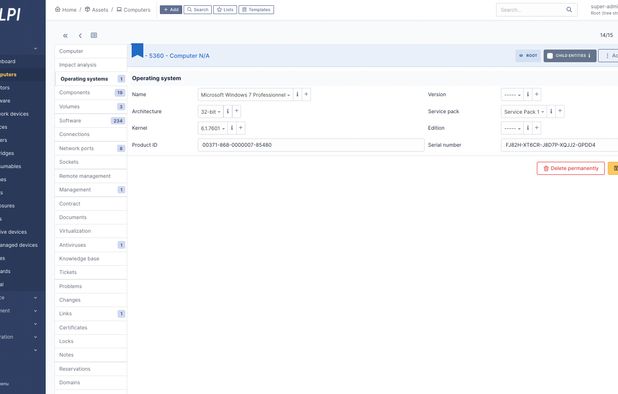This screenshot has height=394, width=618.
Task: Click the Serial number input field
Action: [560, 145]
